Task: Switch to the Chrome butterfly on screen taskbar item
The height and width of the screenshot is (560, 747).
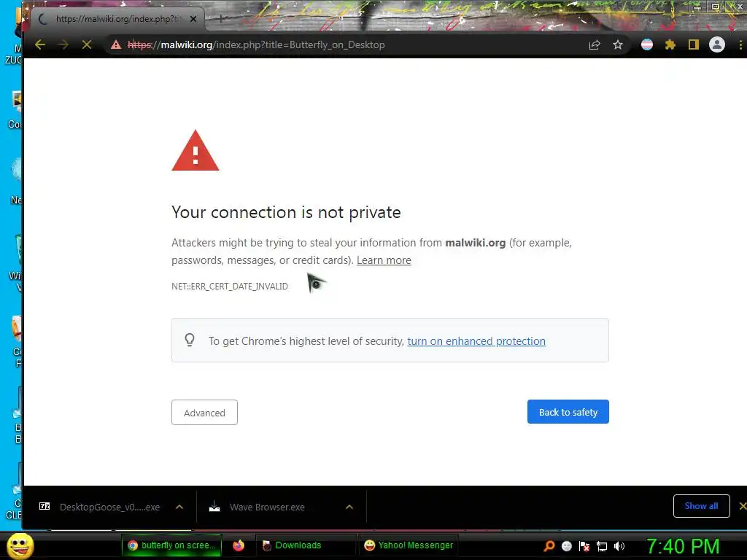Action: (x=171, y=545)
